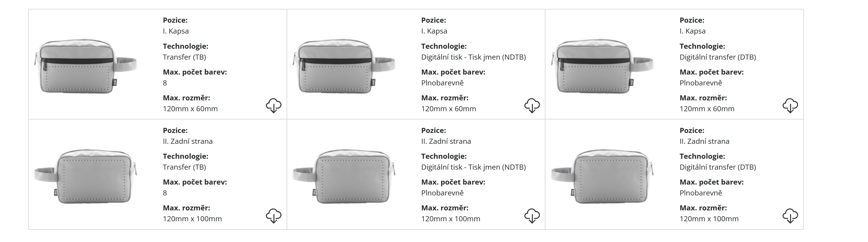Download template for Kapsa Transfer (TB)
This screenshot has width=868, height=242.
pyautogui.click(x=273, y=105)
